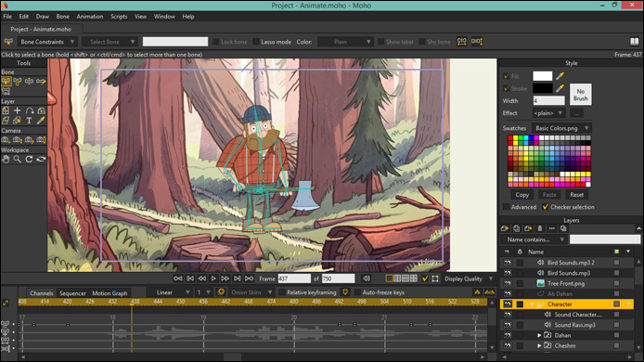Expand the Dahan layer group
Viewport: 644px width, 362px height.
point(539,335)
